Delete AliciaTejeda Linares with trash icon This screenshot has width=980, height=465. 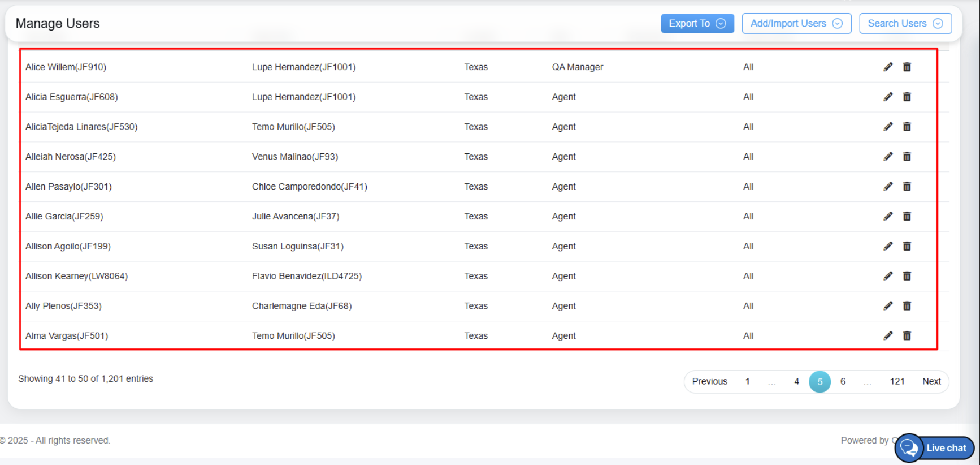[907, 127]
